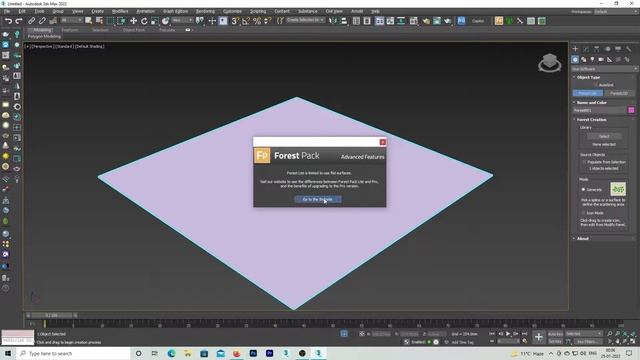The height and width of the screenshot is (360, 640).
Task: Open the reference coordinate system View dropdown
Action: click(x=182, y=20)
